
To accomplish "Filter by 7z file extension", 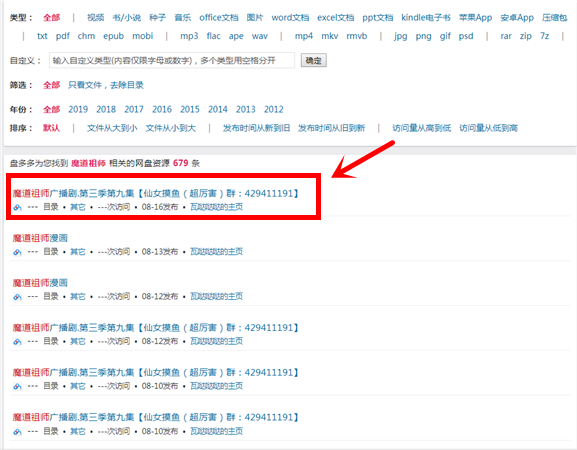I will [545, 36].
